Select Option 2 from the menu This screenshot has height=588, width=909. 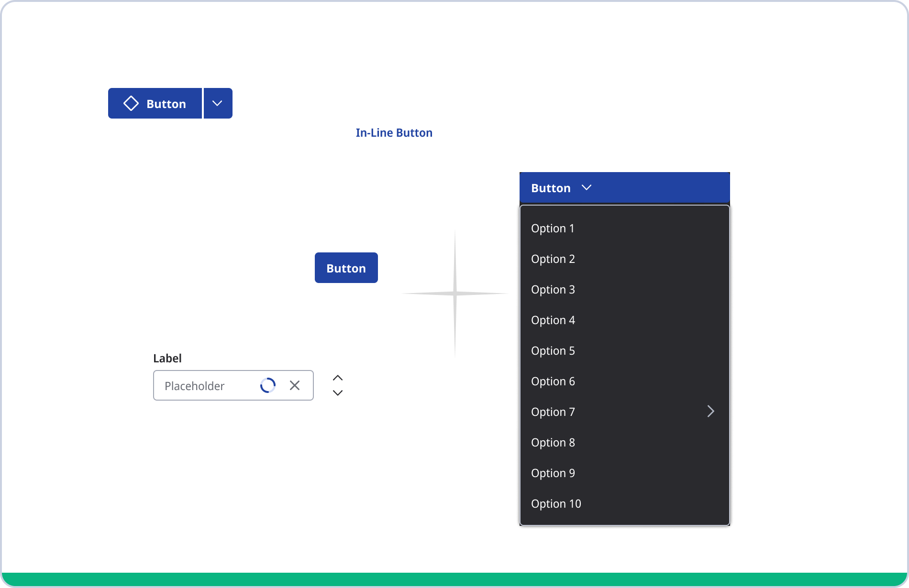(x=553, y=259)
